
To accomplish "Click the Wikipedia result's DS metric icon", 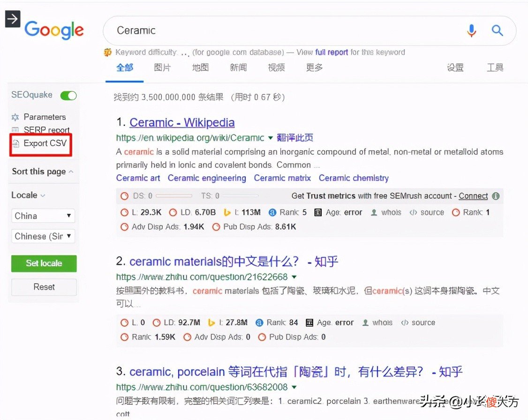I will 125,196.
